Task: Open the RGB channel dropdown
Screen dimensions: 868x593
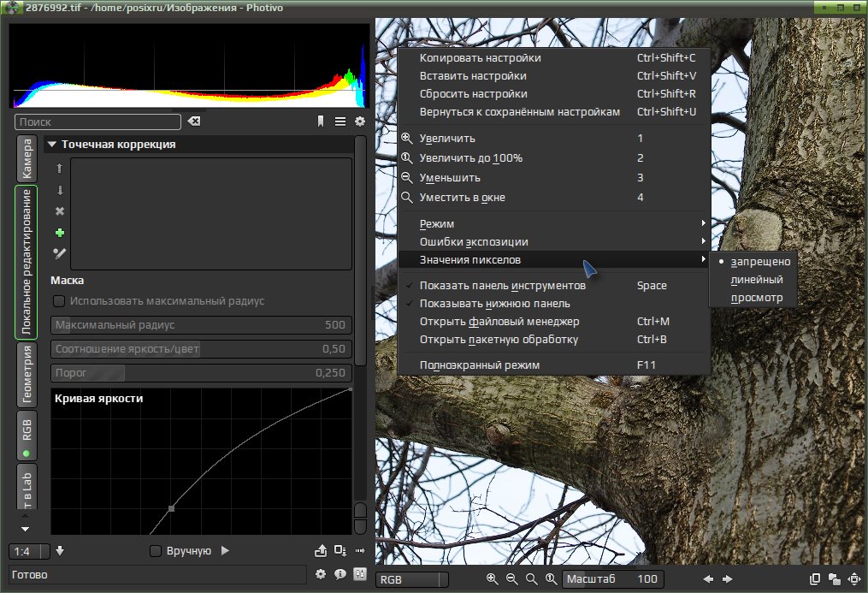Action: point(412,579)
